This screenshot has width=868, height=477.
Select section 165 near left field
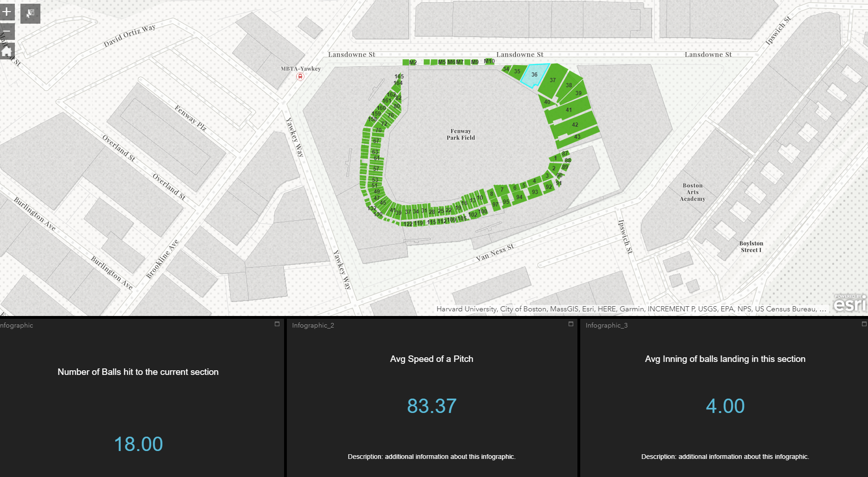tap(399, 77)
